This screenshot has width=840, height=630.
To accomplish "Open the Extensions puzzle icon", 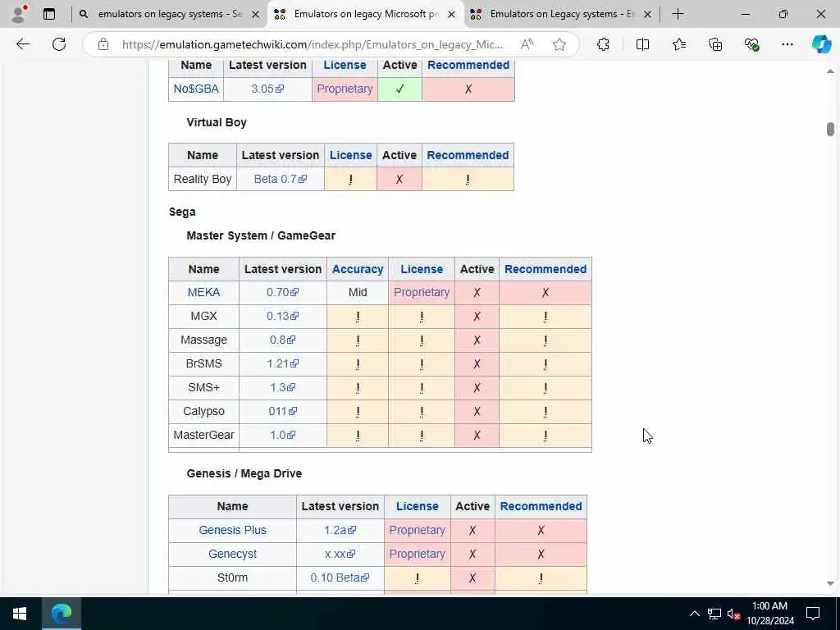I will coord(603,44).
